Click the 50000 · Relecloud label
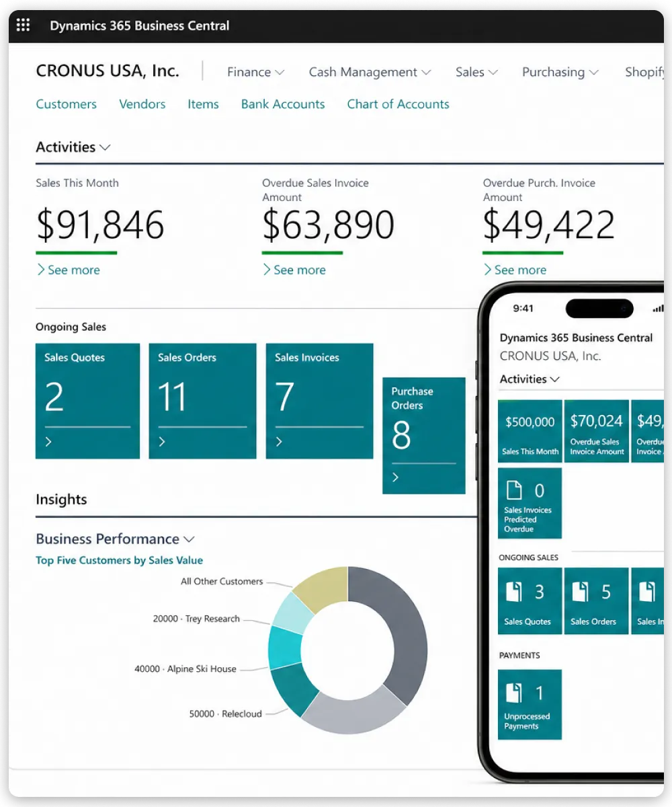This screenshot has height=807, width=672. (x=225, y=714)
